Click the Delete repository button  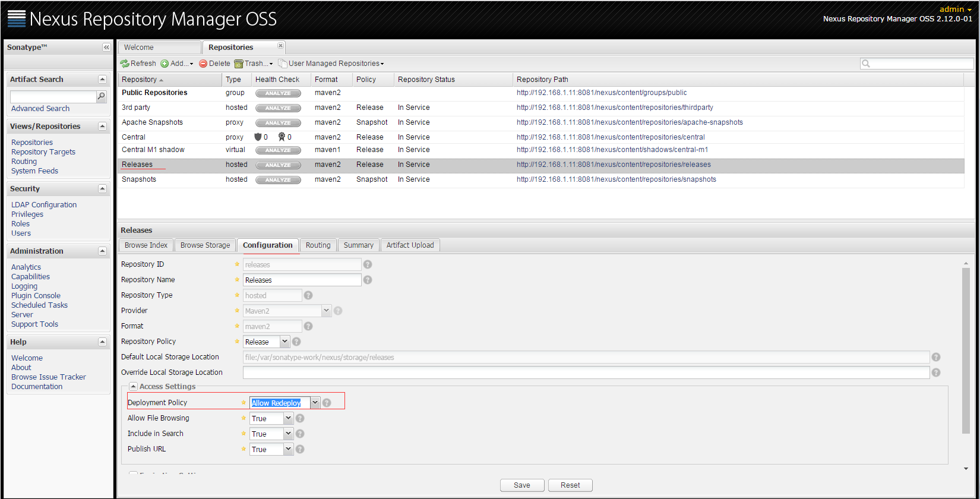(x=214, y=64)
